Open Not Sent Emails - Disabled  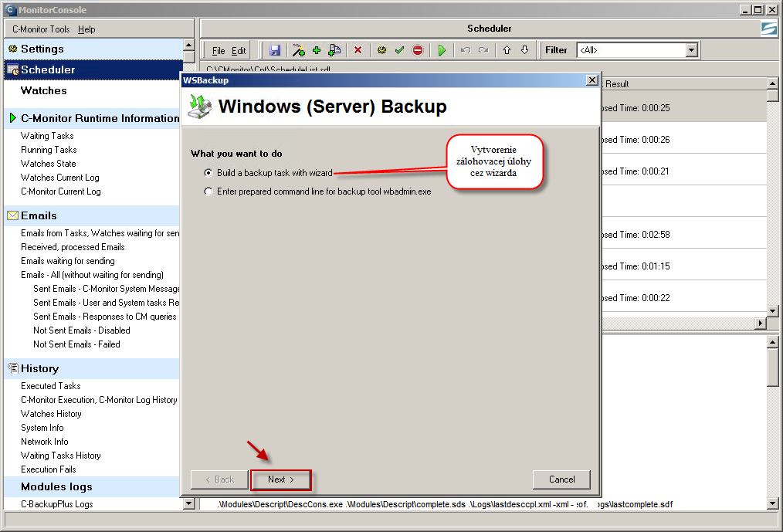81,330
